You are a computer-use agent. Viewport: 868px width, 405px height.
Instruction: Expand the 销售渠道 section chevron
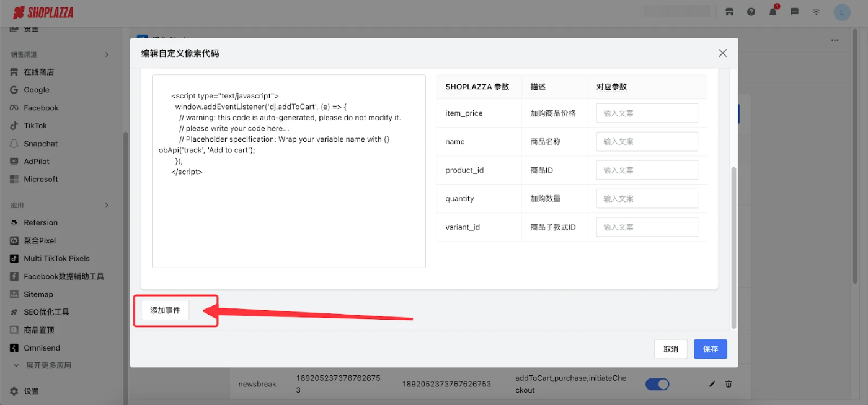pos(107,54)
